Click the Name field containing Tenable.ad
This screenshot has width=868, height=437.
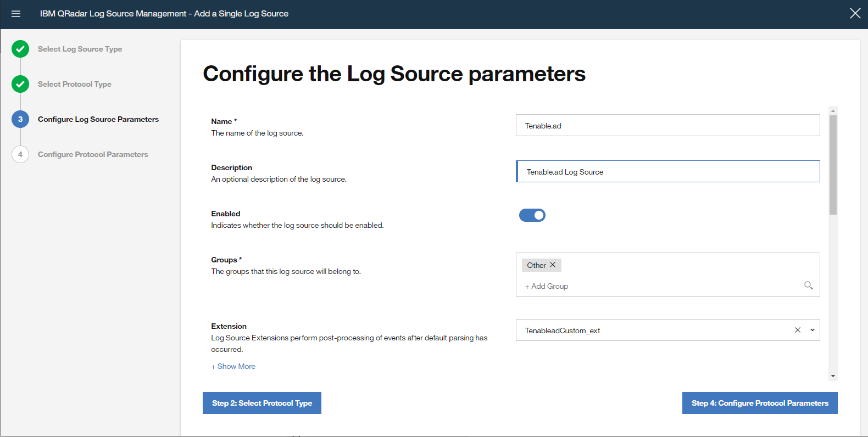click(667, 125)
